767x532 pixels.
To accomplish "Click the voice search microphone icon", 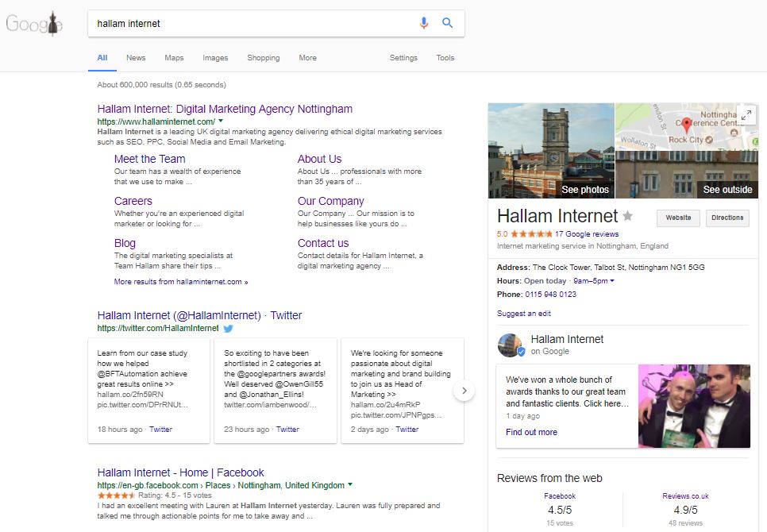I will click(424, 23).
